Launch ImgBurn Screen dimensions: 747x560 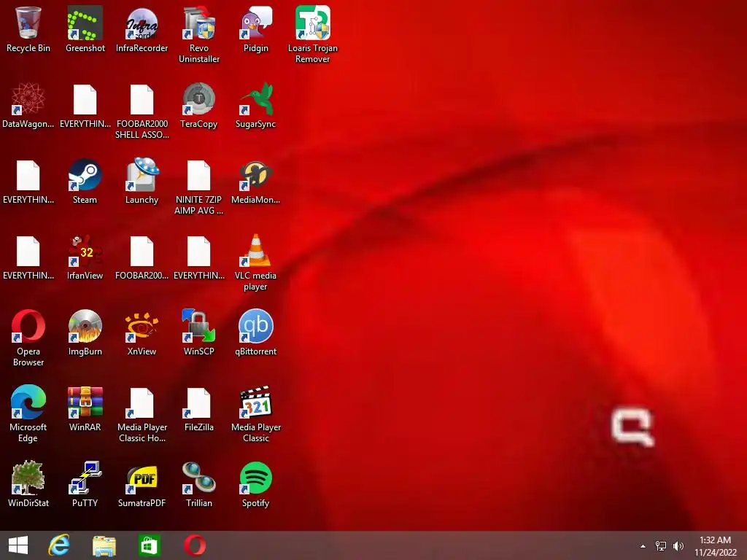tap(85, 332)
